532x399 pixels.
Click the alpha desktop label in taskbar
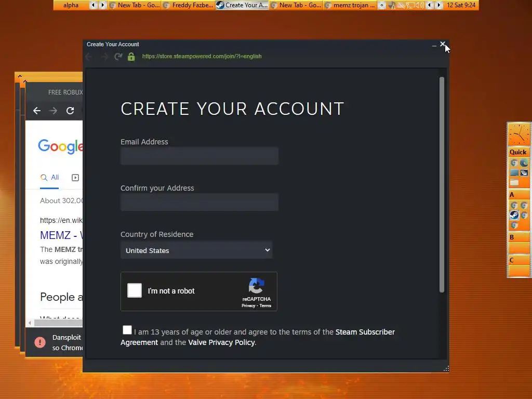pos(71,5)
